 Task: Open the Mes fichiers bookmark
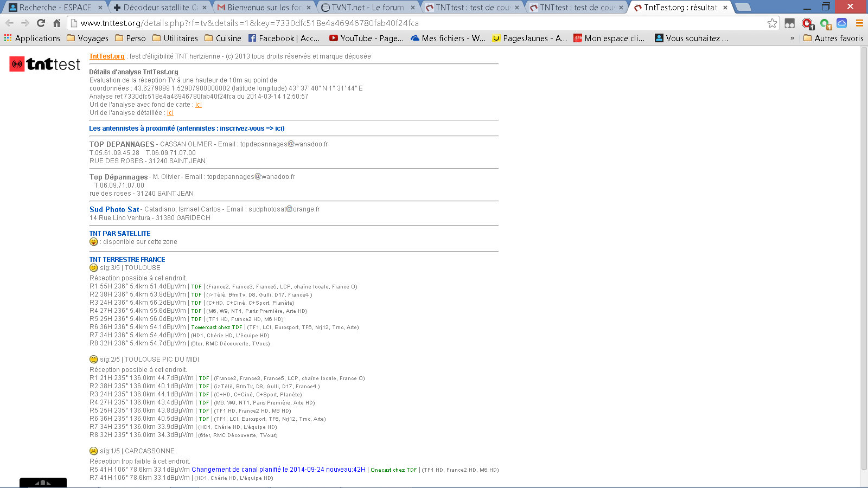pyautogui.click(x=448, y=38)
